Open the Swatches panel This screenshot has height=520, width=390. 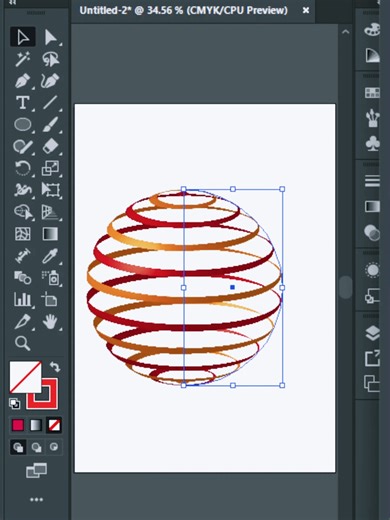coord(372,93)
